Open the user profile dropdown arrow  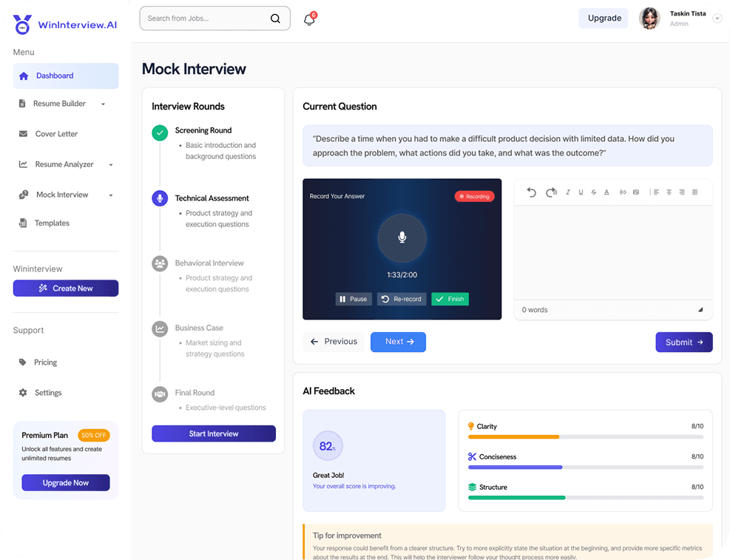click(717, 19)
